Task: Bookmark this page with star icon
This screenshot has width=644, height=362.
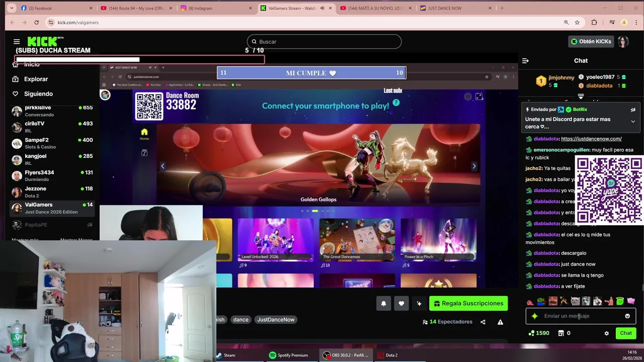Action: pos(577,23)
